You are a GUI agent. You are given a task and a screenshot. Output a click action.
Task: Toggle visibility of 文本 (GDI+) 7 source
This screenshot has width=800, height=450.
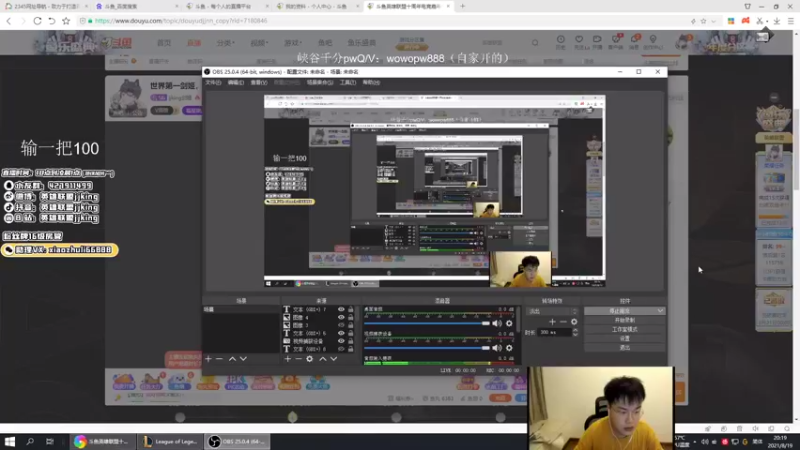341,309
